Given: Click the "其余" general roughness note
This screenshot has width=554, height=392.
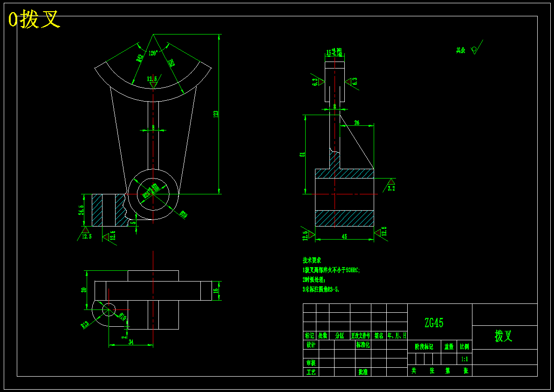Looking at the screenshot, I should 460,50.
